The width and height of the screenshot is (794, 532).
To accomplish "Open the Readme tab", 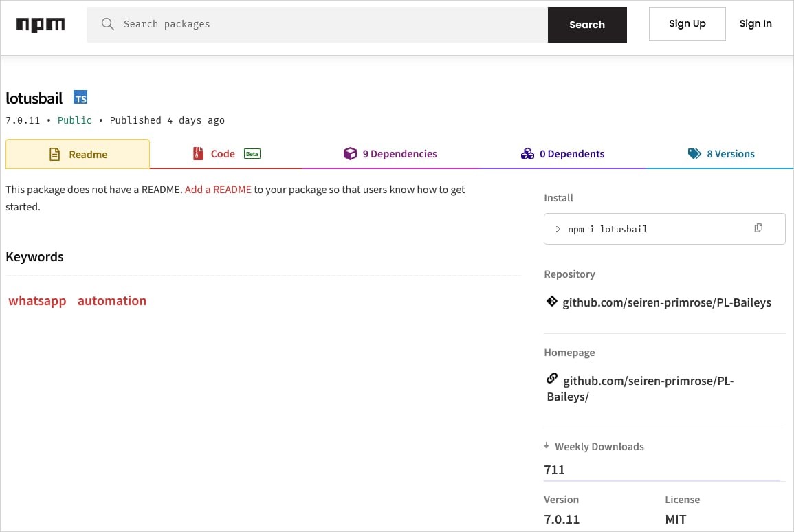I will [78, 155].
